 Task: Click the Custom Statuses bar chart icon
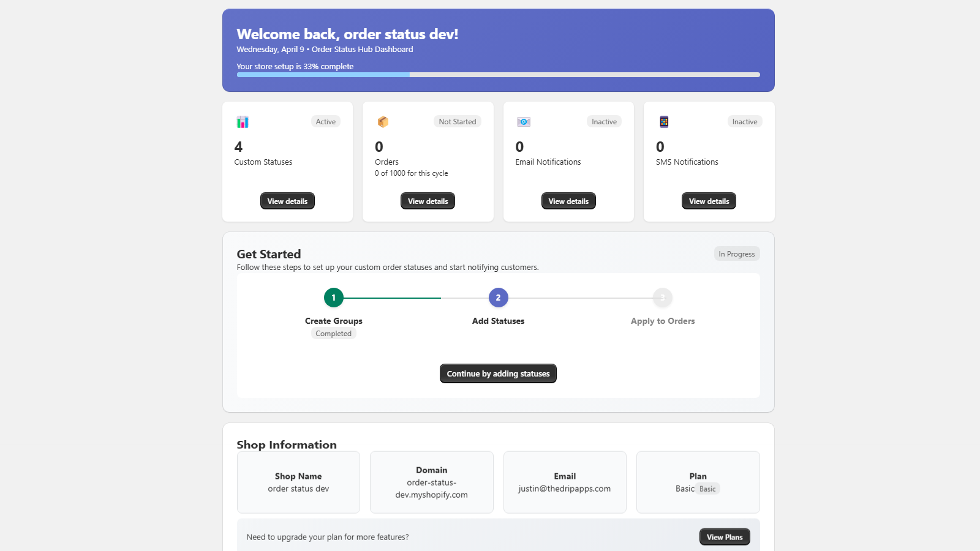(x=243, y=121)
